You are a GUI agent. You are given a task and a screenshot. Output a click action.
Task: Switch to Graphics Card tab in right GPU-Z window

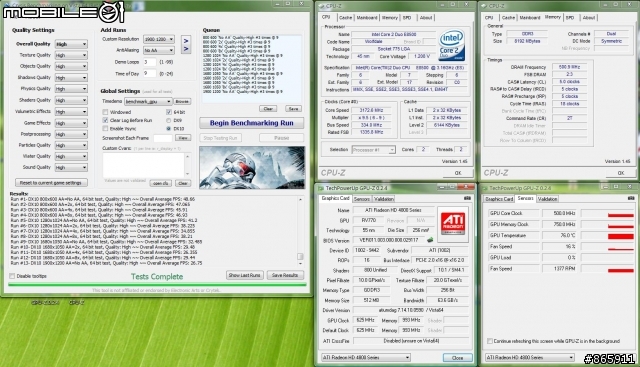pos(499,199)
